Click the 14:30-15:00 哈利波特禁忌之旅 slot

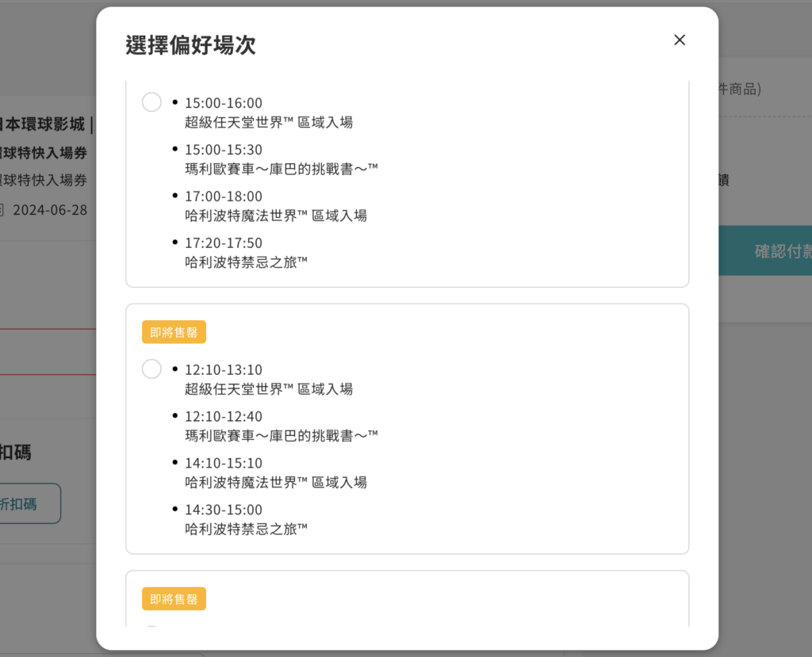pyautogui.click(x=224, y=510)
